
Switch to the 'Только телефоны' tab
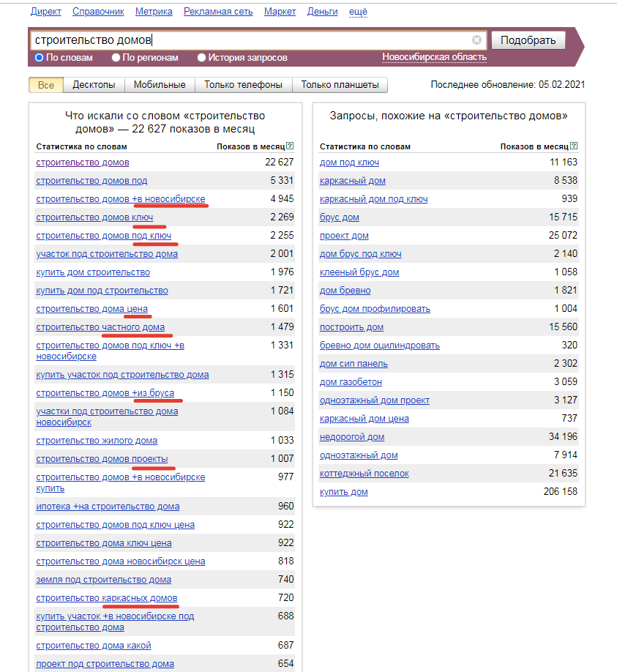point(244,85)
